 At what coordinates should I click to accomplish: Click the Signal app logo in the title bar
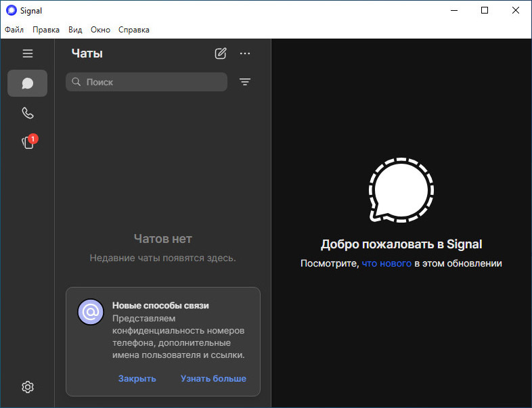[x=12, y=11]
